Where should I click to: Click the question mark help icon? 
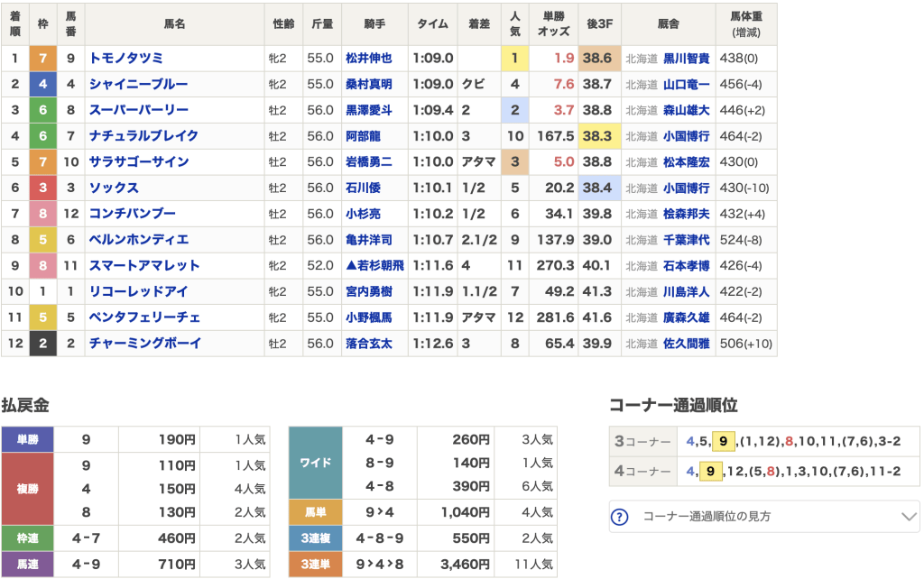point(619,517)
